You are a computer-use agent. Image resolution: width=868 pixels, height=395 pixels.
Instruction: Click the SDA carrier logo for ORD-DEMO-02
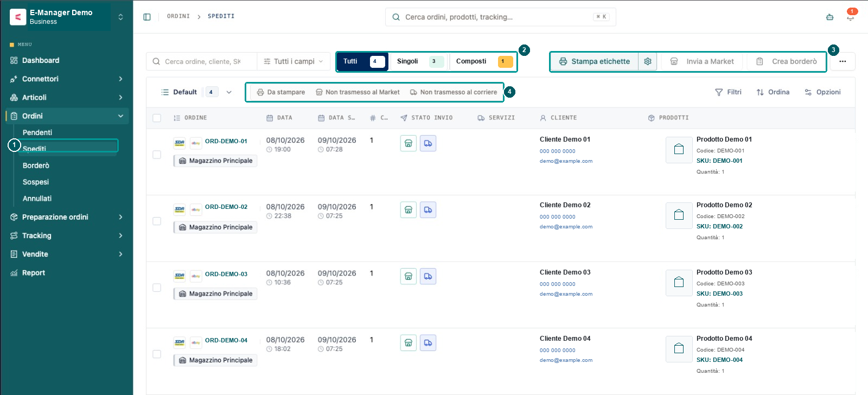[180, 209]
